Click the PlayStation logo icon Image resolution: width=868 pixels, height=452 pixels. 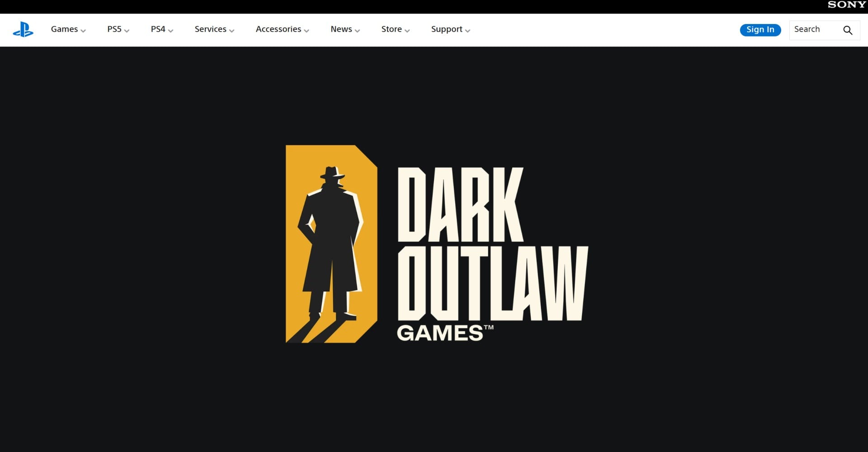23,29
